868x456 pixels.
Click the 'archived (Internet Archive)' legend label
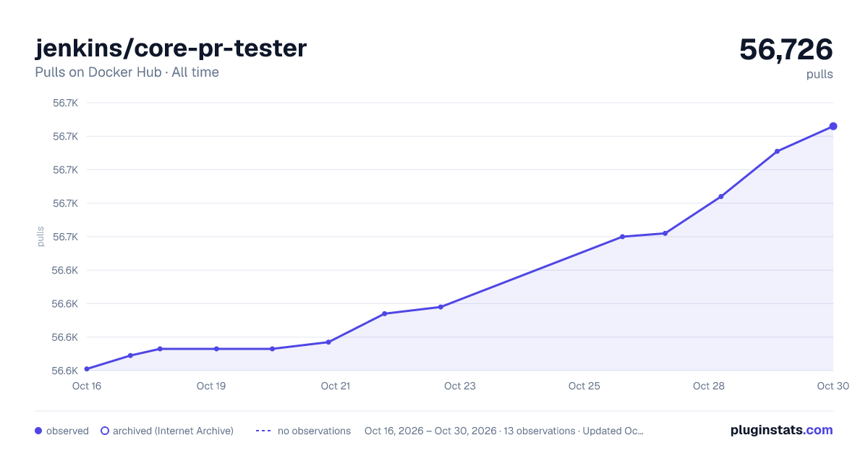[173, 431]
